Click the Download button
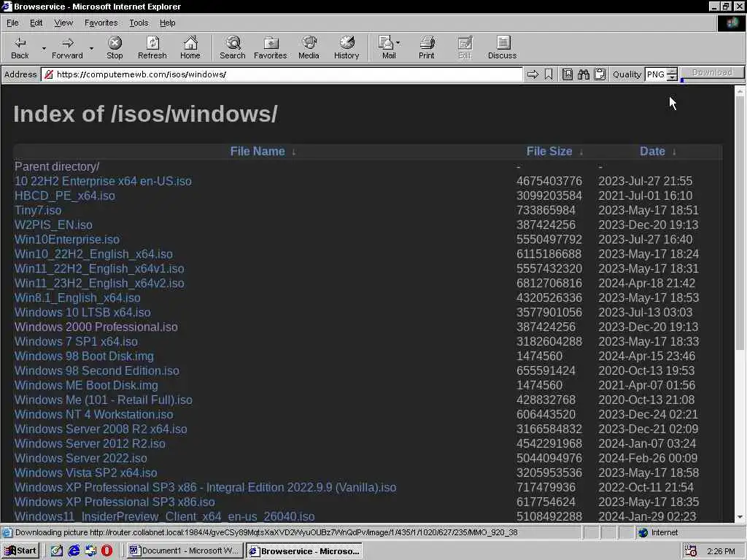The height and width of the screenshot is (560, 747). tap(712, 73)
